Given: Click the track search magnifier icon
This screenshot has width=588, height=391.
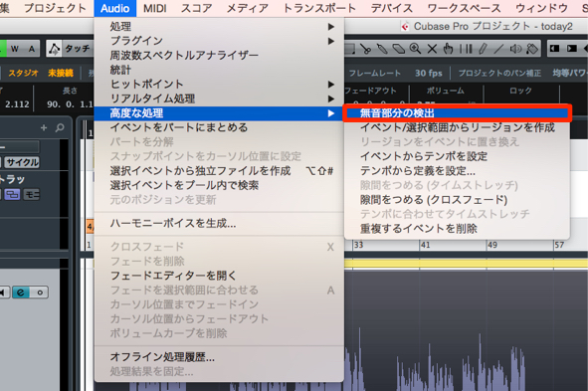Looking at the screenshot, I should 60,127.
